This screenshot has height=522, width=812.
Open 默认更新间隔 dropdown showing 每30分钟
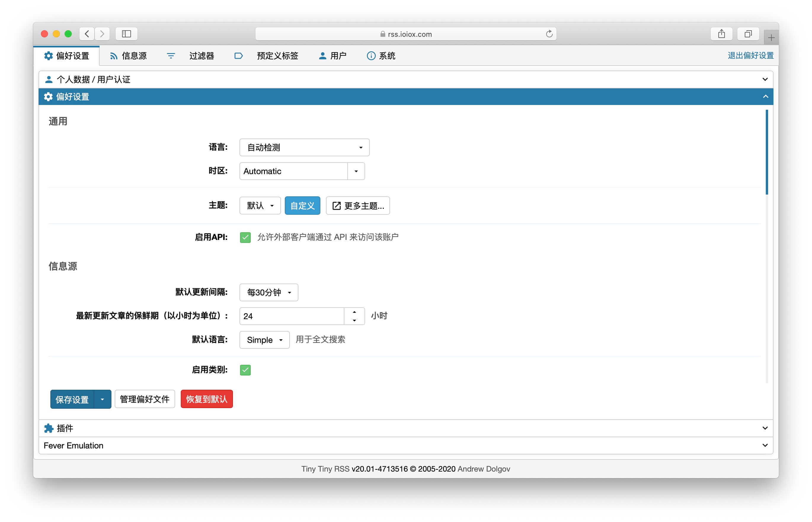(268, 292)
